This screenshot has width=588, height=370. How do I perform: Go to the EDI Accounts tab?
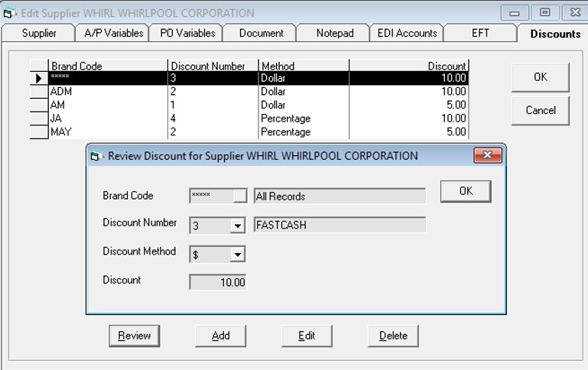(x=408, y=33)
